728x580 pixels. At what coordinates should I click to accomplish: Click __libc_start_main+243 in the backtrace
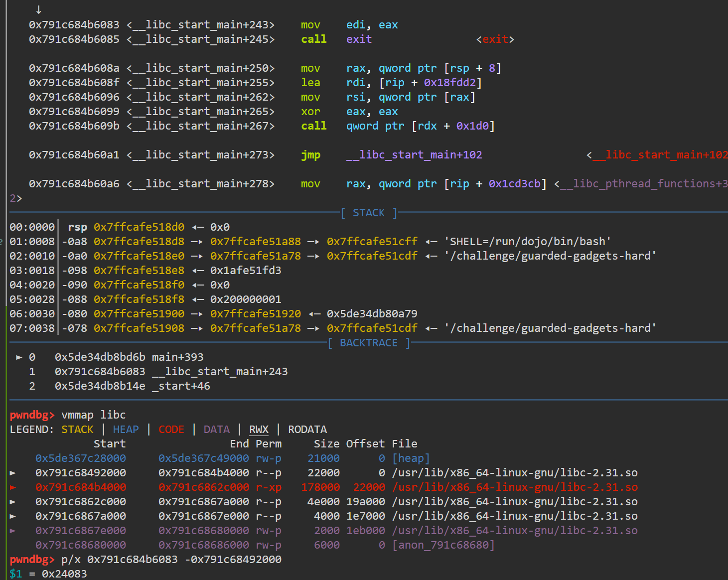click(x=220, y=372)
